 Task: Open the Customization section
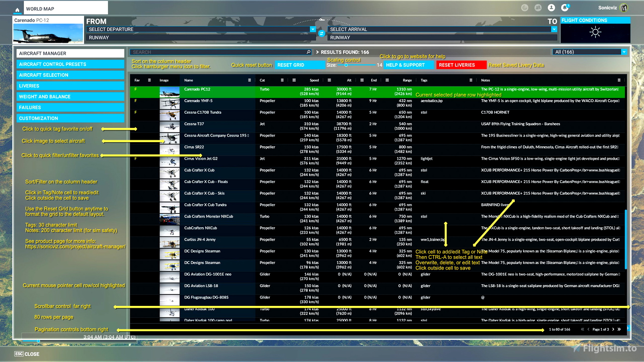coord(70,118)
